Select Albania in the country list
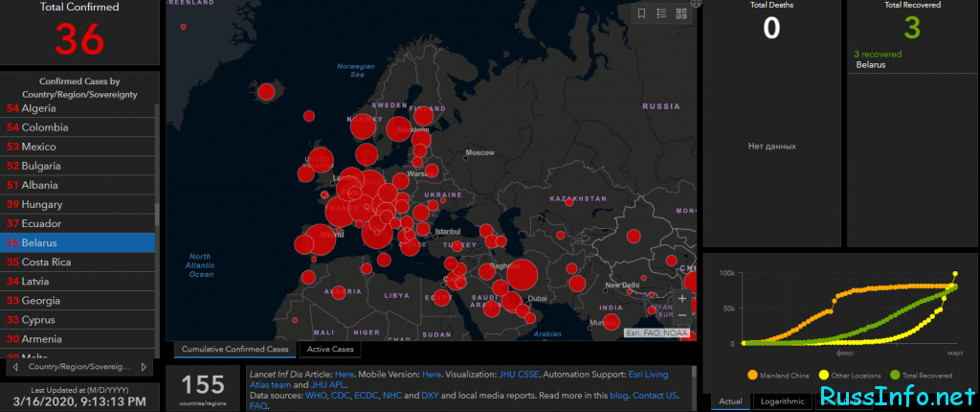 [x=78, y=185]
